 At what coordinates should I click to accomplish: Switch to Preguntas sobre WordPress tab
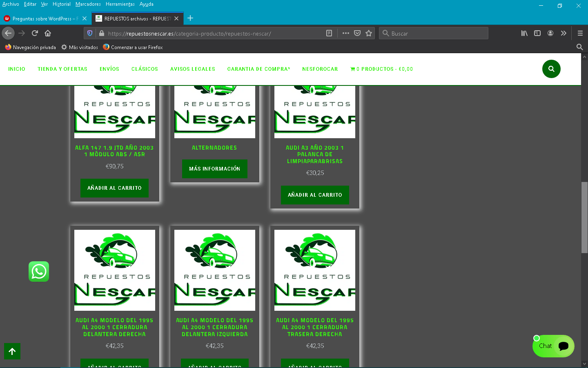pos(45,18)
